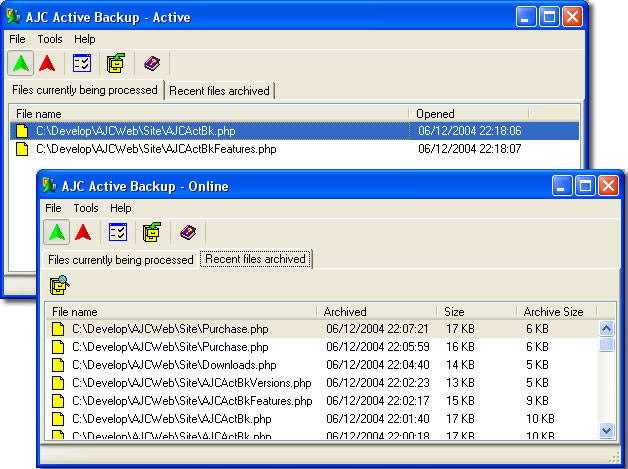This screenshot has width=628, height=469.
Task: Click red stop arrow in Active window toolbar
Action: [x=47, y=63]
